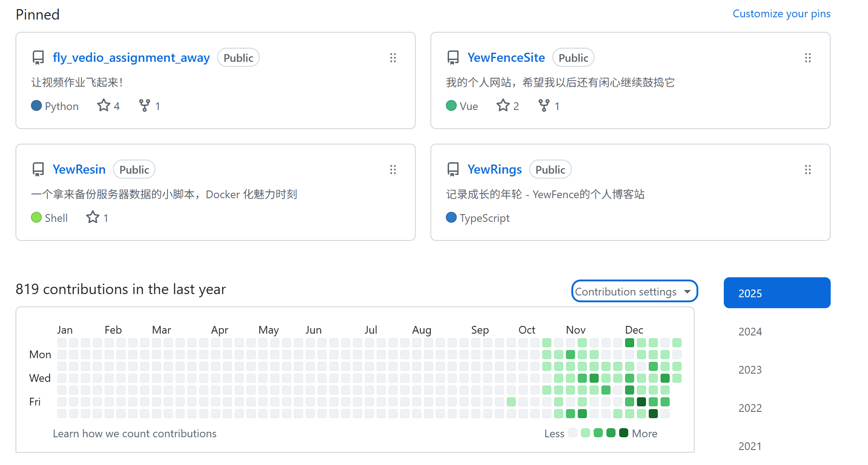Image resolution: width=868 pixels, height=465 pixels.
Task: Click the star icon on YewResin
Action: point(93,217)
